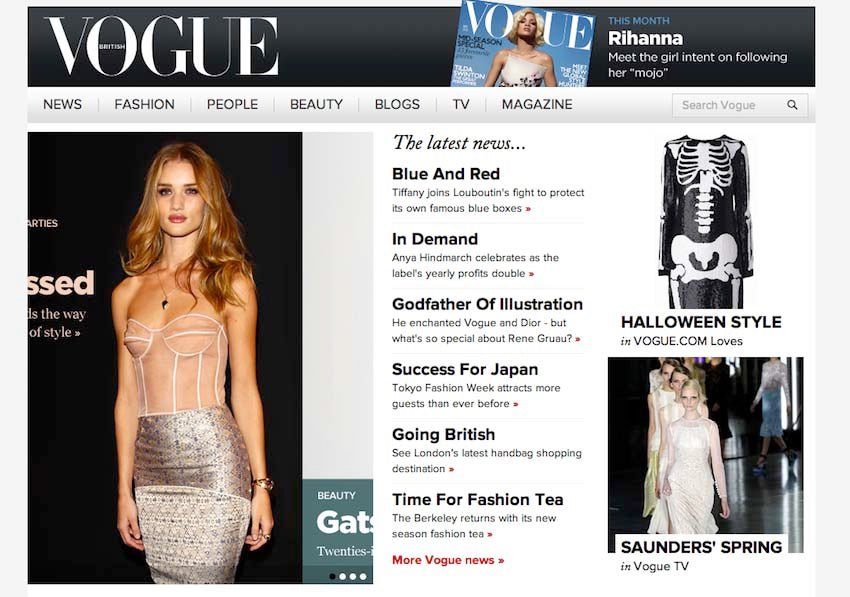Open the Beauty carousel teaser panel
Image resolution: width=850 pixels, height=597 pixels.
(338, 531)
